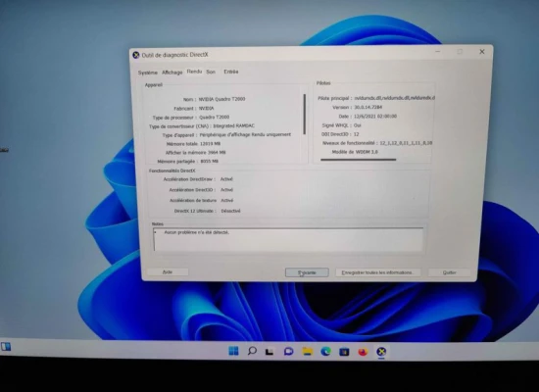Minimize the DirectX diagnostic window
The height and width of the screenshot is (392, 539).
coord(438,52)
